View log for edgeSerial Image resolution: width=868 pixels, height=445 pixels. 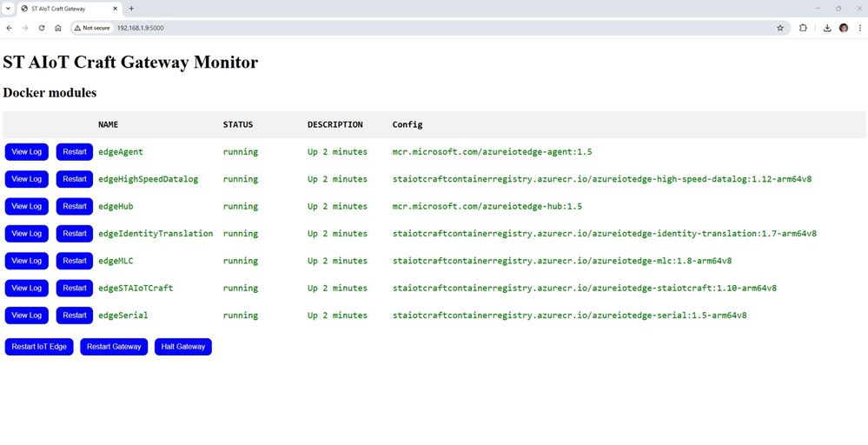(27, 315)
